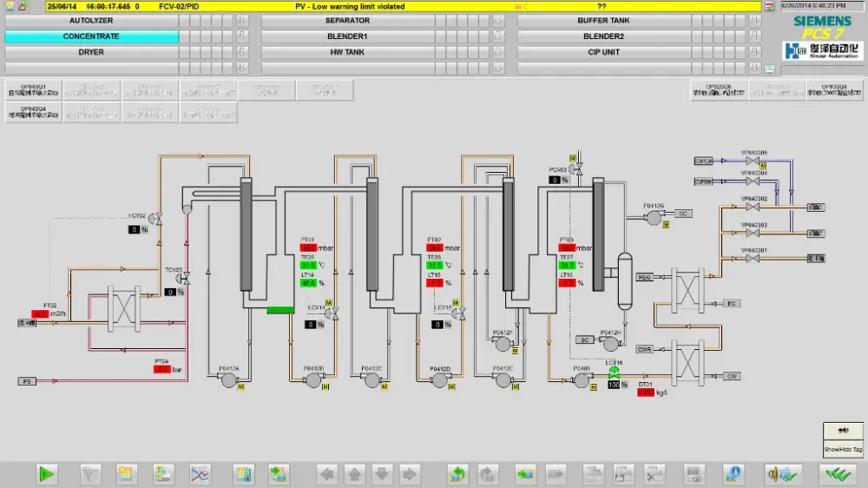Screen dimensions: 868x488
Task: Click the left arrow navigation icon
Action: (328, 474)
